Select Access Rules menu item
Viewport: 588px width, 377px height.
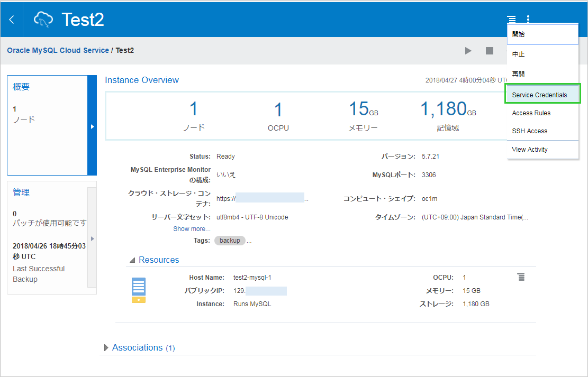coord(542,113)
